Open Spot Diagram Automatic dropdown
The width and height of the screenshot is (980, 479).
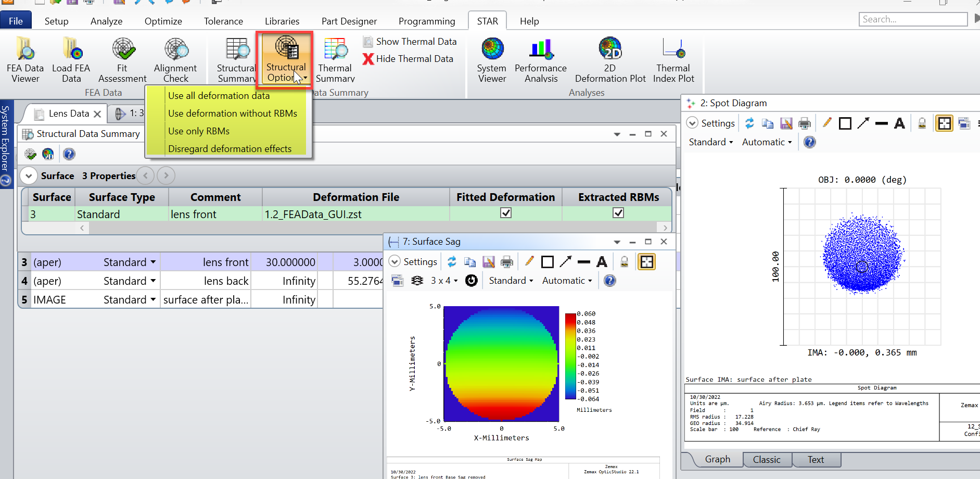tap(767, 142)
